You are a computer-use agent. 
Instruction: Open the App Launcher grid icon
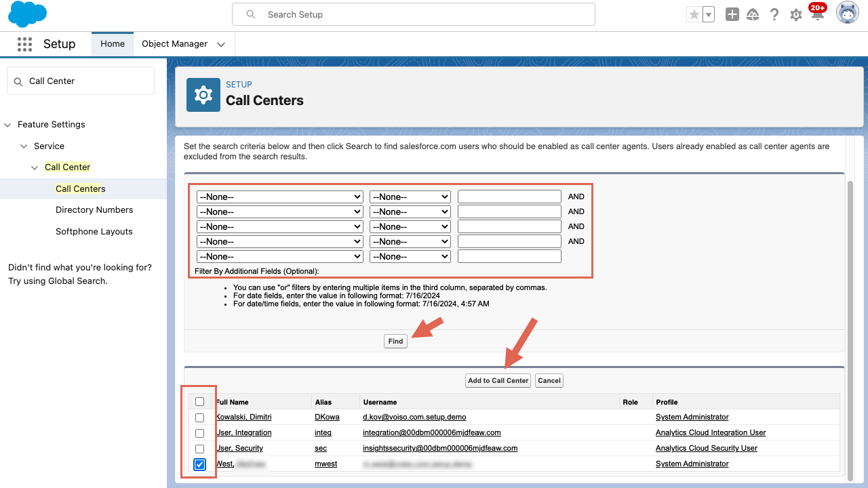pyautogui.click(x=24, y=44)
